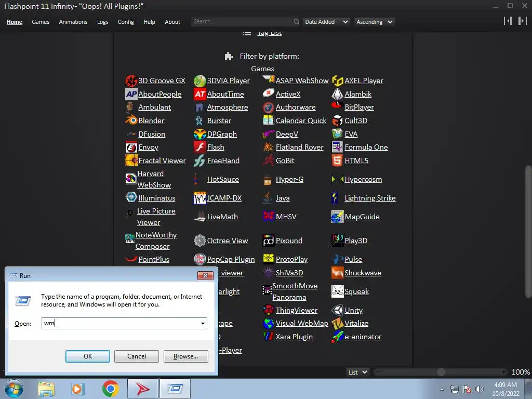The width and height of the screenshot is (532, 399).
Task: Open the NoteWorthy Composer link
Action: click(x=156, y=241)
